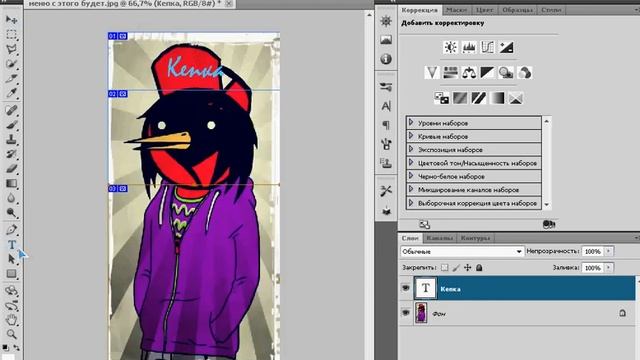
Task: Select the Eraser tool
Action: pos(11,169)
